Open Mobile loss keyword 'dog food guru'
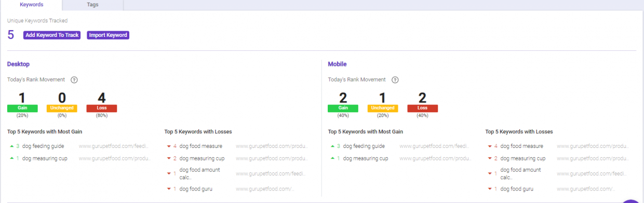The image size is (644, 203). coord(517,189)
